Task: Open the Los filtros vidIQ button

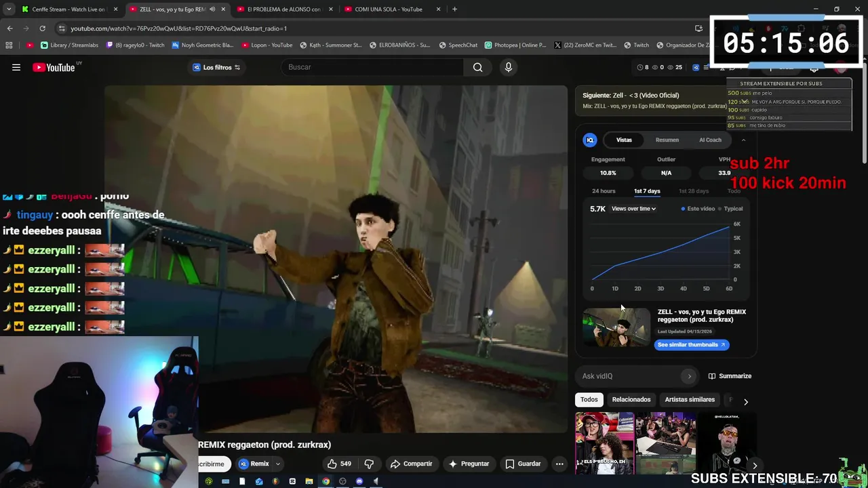Action: coord(216,67)
